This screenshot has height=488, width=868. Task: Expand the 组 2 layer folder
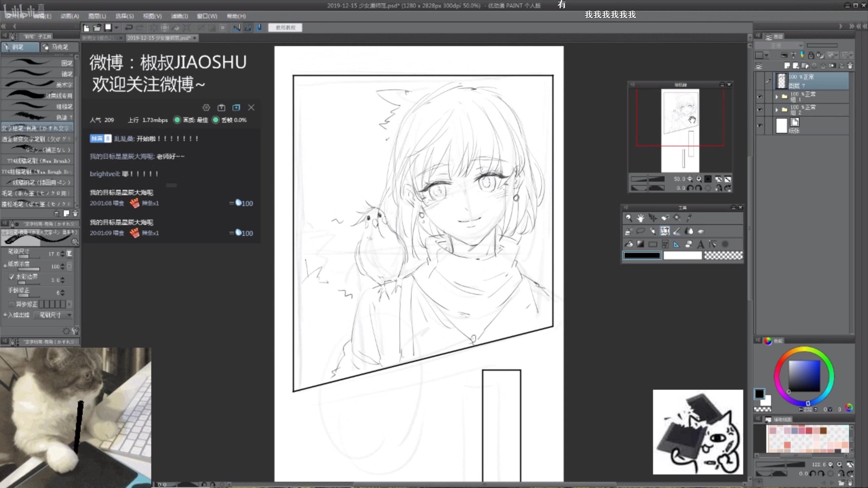777,110
